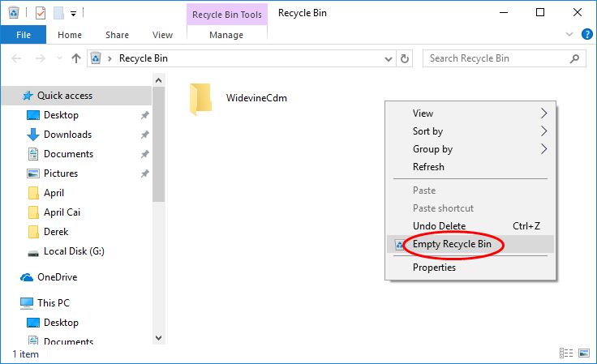The image size is (597, 364).
Task: Switch to details view in status bar
Action: click(x=566, y=353)
